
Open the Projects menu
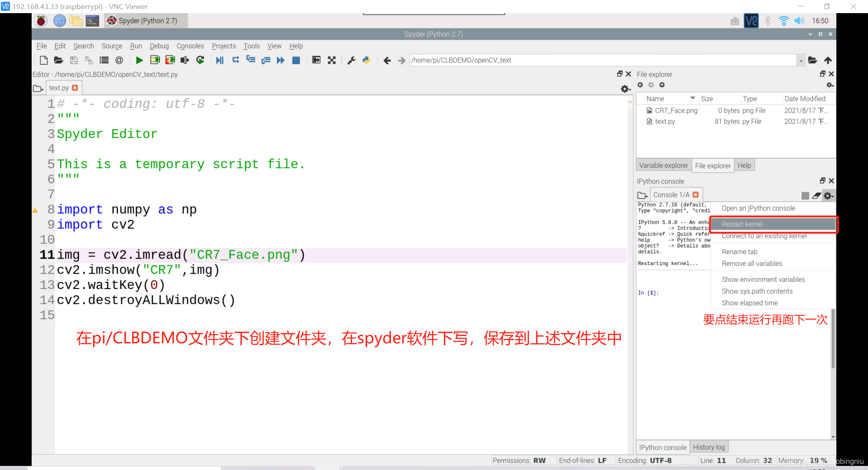click(x=224, y=46)
